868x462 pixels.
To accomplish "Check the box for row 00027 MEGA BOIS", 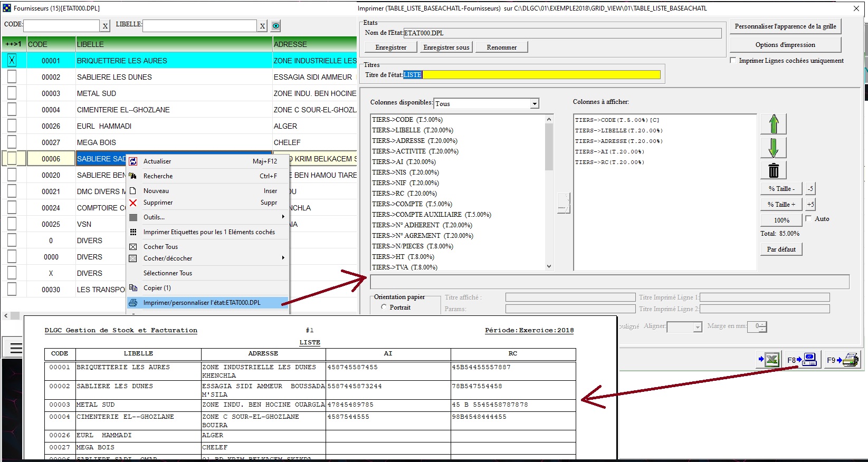I will coord(12,142).
